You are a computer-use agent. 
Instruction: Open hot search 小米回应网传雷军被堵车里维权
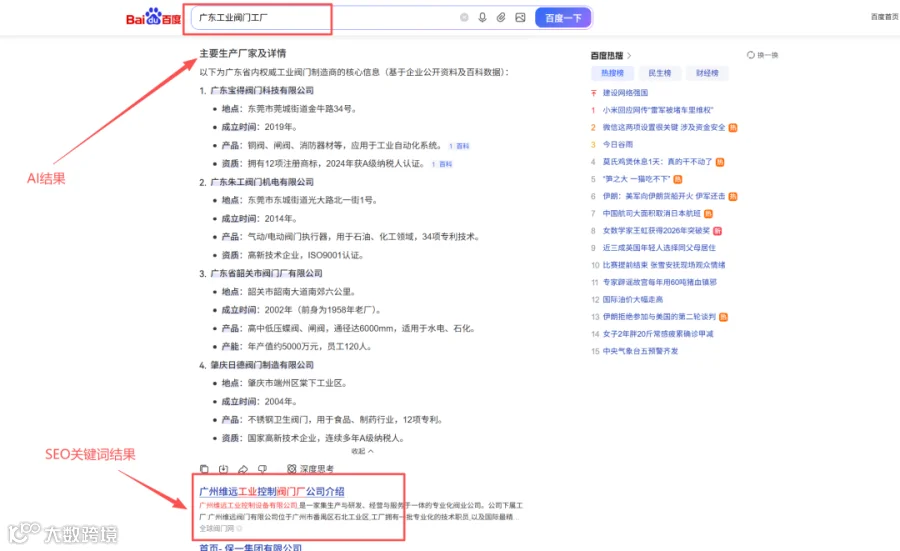click(x=658, y=110)
